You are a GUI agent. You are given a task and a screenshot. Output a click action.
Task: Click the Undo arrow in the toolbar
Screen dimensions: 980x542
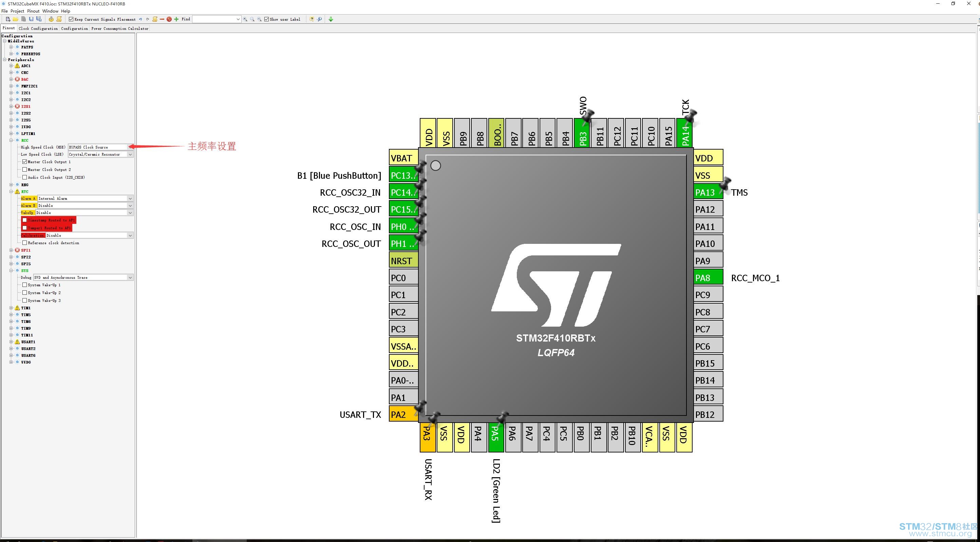pos(140,19)
